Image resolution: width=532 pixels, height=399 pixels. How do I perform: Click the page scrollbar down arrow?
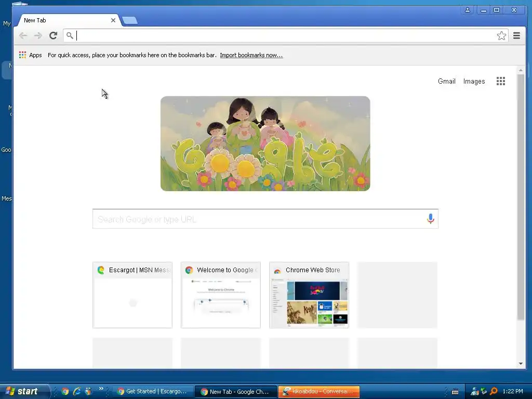tap(521, 364)
